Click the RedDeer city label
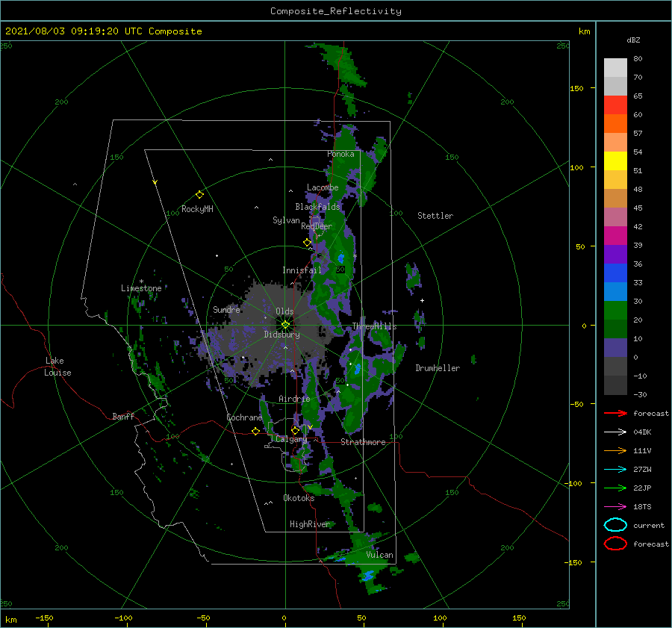 tap(317, 226)
